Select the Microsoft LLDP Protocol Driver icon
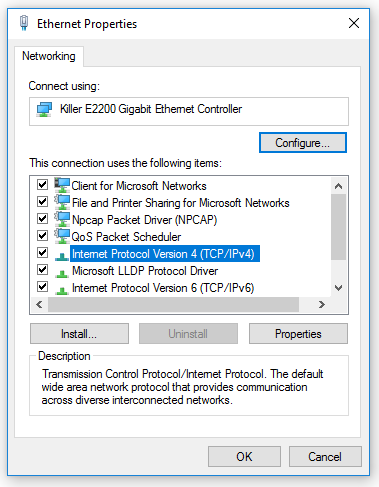Screen dimensions: 379x487 click(x=62, y=273)
